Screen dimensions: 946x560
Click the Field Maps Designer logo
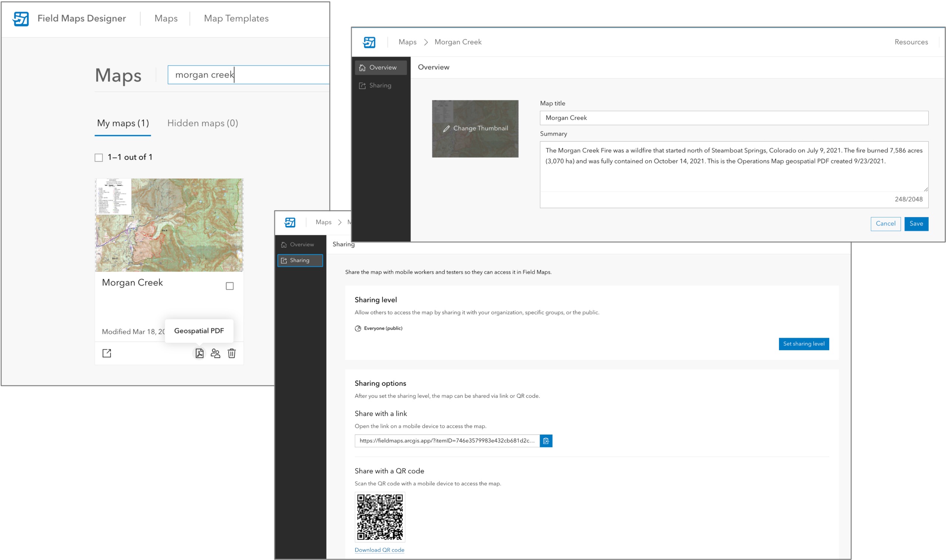click(x=21, y=18)
